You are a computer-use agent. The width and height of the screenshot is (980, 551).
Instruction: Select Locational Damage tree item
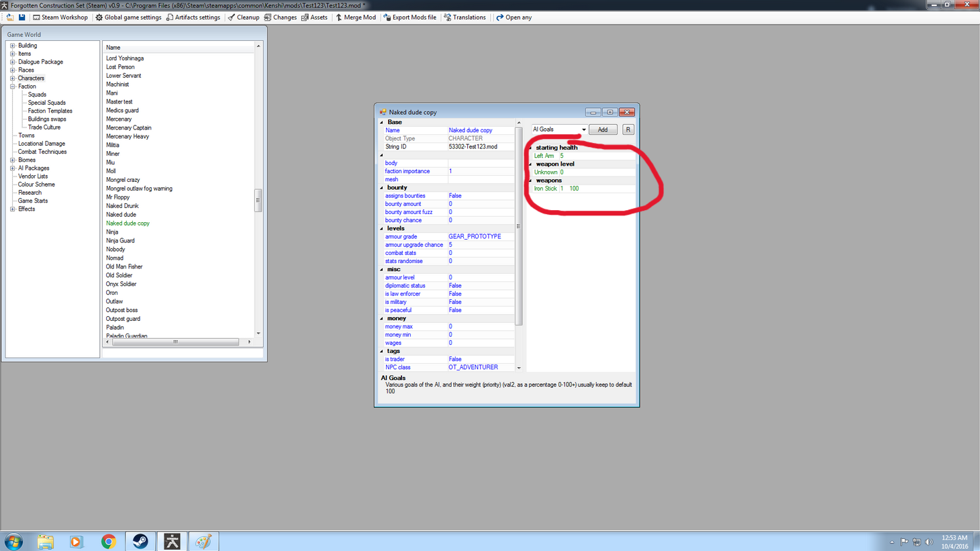coord(42,144)
